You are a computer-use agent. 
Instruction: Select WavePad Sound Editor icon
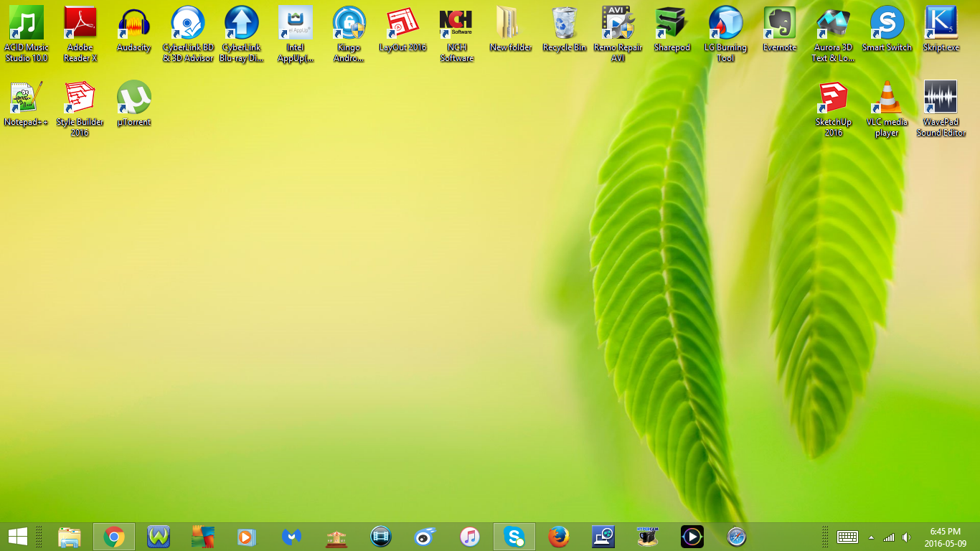click(941, 108)
